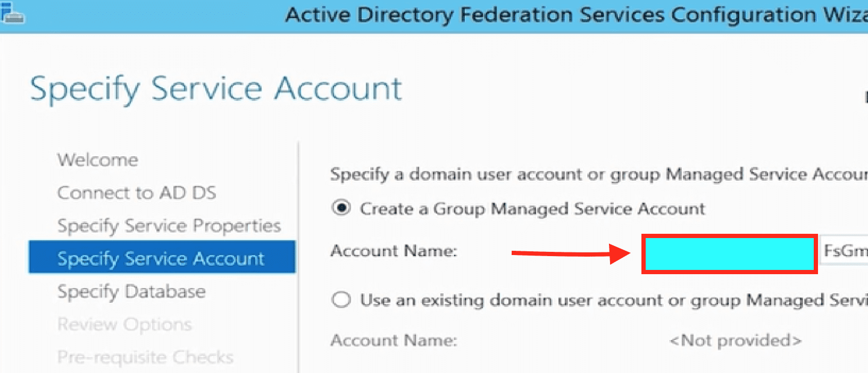Go to Connect to AD DS step
The height and width of the screenshot is (373, 868).
coord(137,192)
